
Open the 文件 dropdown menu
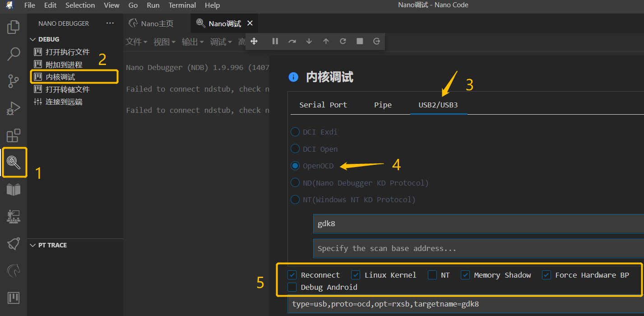click(x=136, y=42)
